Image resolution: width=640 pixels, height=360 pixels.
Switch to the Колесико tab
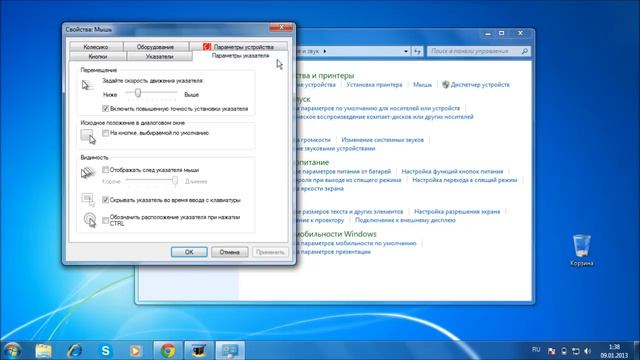pos(96,47)
